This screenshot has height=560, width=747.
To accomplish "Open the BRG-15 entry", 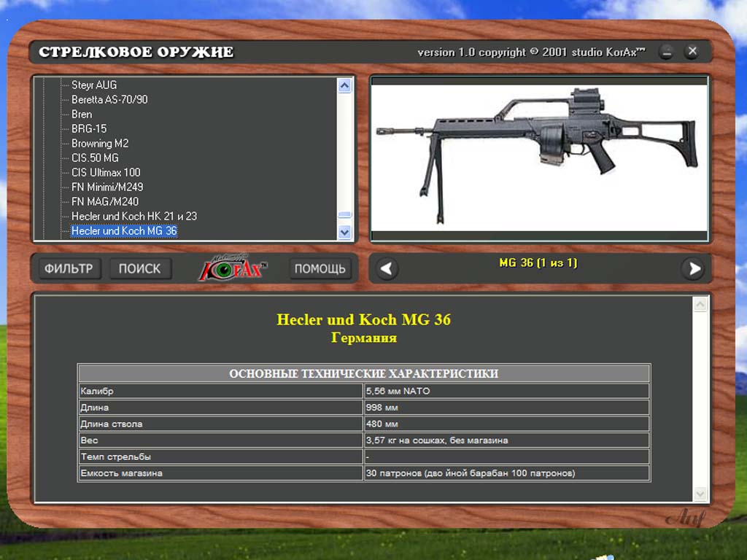I will (89, 129).
